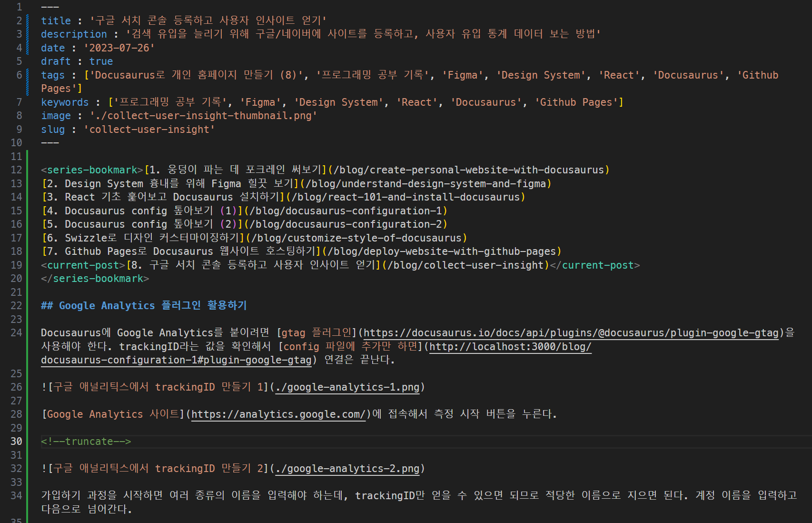Click the 'description' front matter key
The width and height of the screenshot is (812, 523).
(74, 34)
